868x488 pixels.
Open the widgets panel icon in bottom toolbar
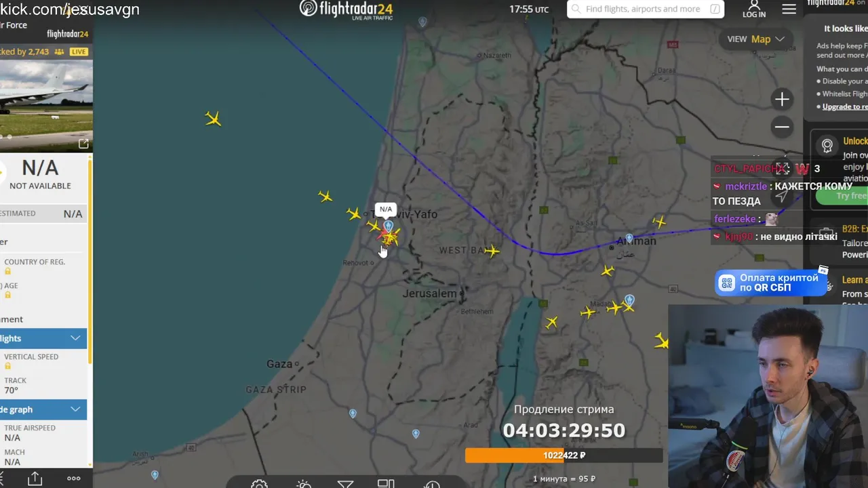tap(386, 483)
